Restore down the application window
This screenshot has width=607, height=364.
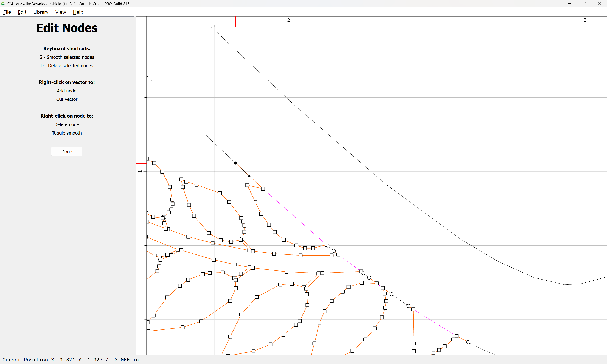pyautogui.click(x=584, y=4)
